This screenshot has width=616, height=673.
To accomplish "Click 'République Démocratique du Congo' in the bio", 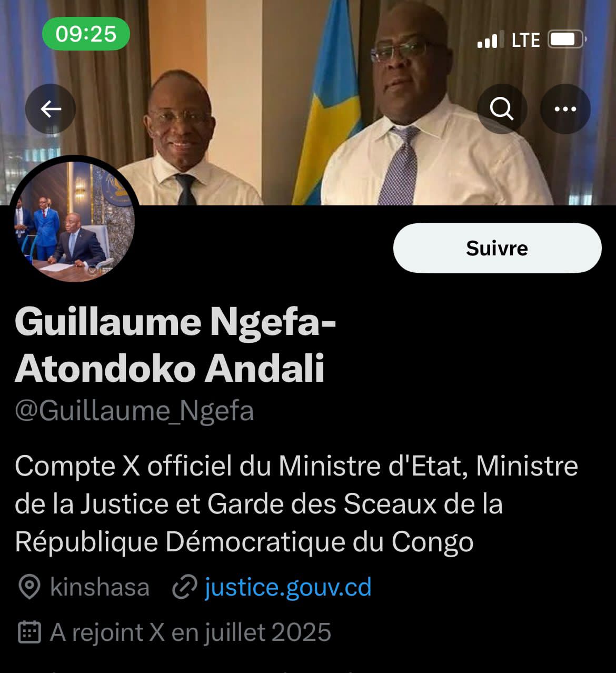I will coord(244,542).
